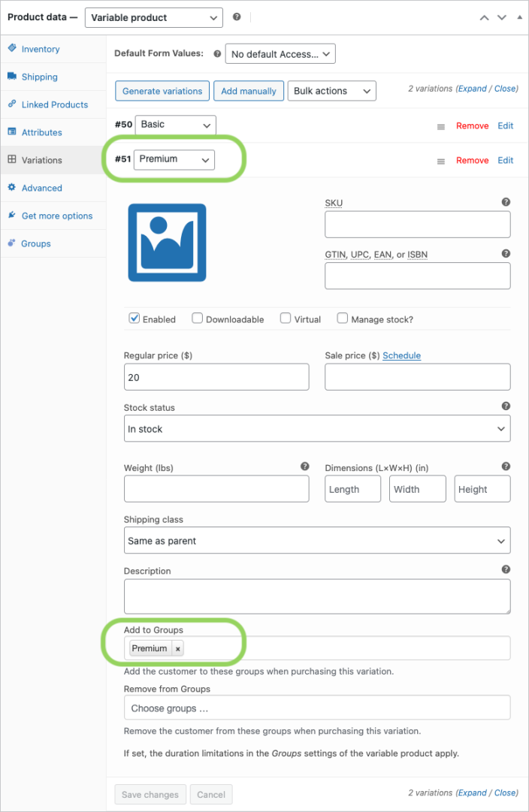Focus the Sale price field

click(x=418, y=377)
